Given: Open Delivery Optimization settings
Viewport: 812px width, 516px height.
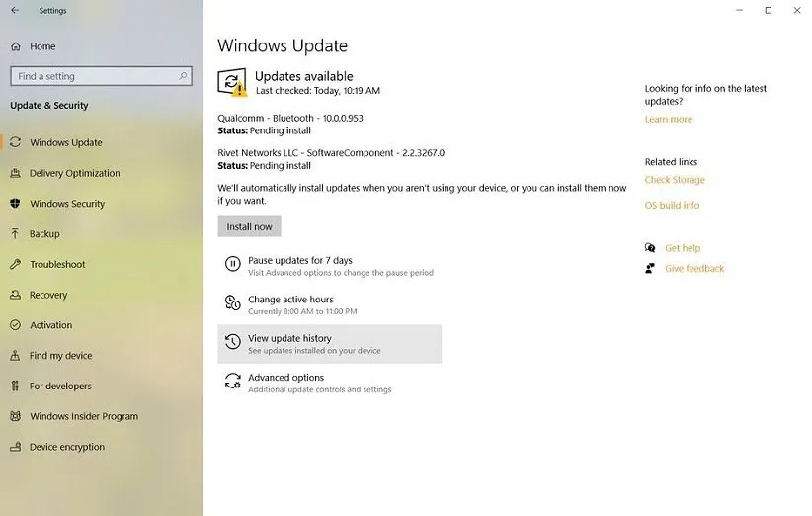Looking at the screenshot, I should click(74, 173).
